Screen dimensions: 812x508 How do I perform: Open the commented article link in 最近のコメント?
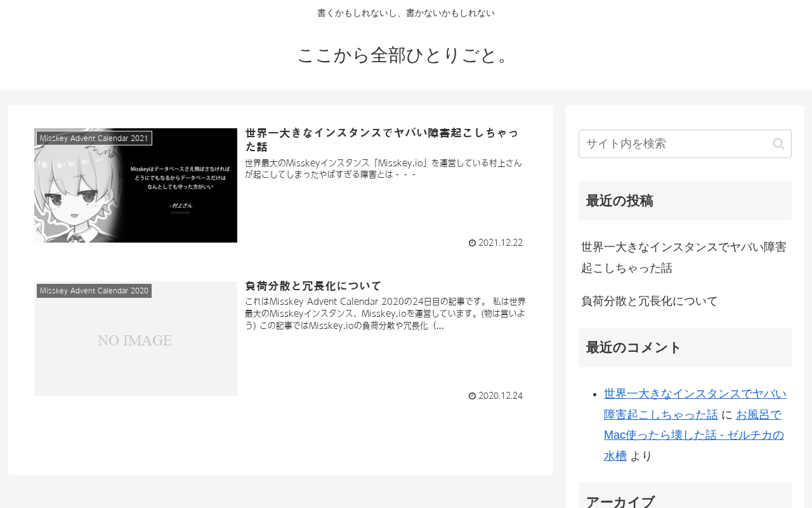point(695,404)
